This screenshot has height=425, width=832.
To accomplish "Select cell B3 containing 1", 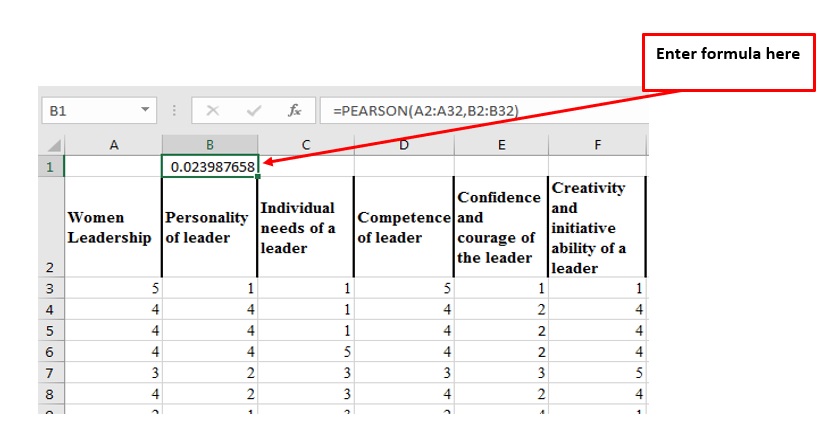I will click(x=210, y=288).
